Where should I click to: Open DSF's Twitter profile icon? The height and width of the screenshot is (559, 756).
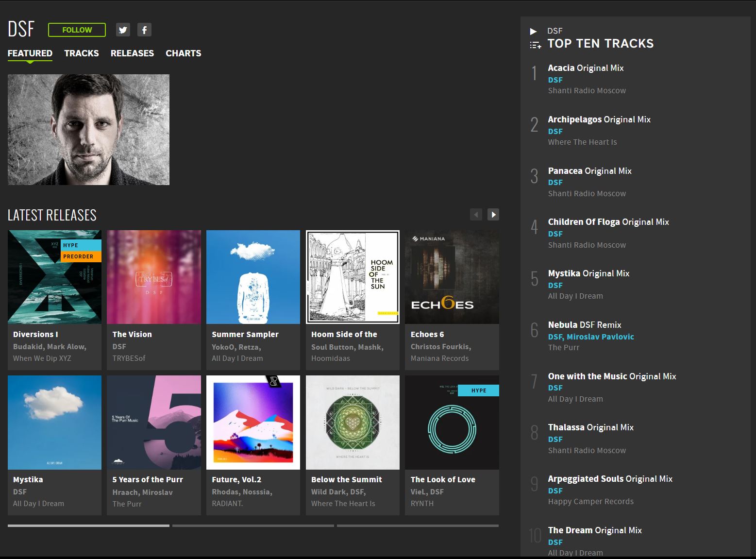click(123, 30)
